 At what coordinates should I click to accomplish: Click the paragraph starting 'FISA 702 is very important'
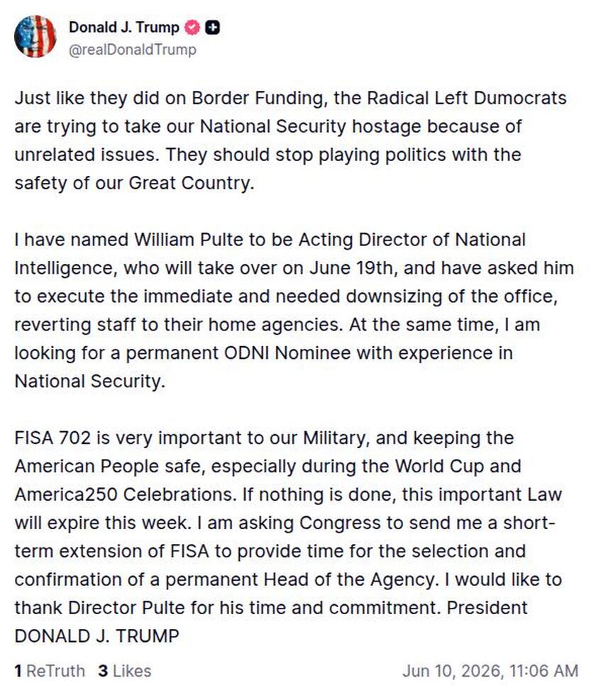pos(288,537)
